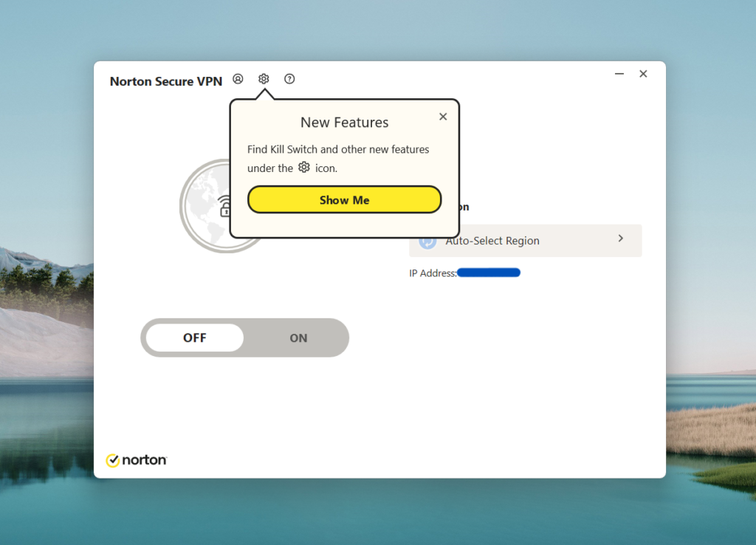Open the account profile icon
Viewport: 756px width, 545px height.
(238, 78)
